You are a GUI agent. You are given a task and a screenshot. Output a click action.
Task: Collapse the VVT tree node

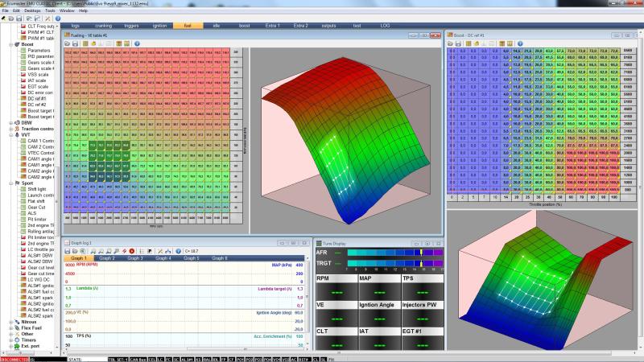click(x=10, y=135)
